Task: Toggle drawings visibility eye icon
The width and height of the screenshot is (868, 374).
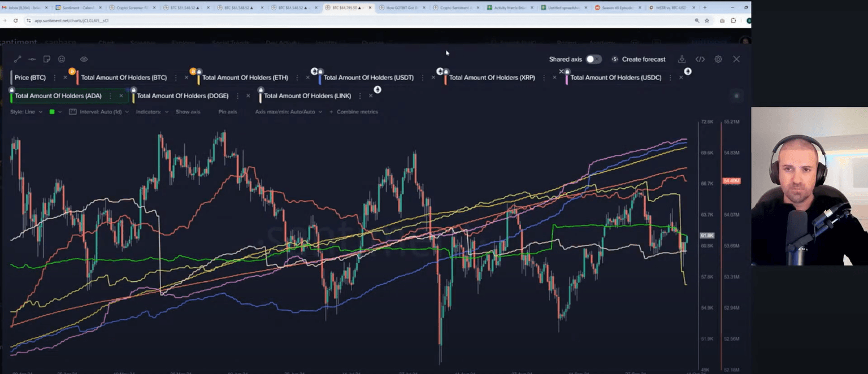Action: [84, 59]
